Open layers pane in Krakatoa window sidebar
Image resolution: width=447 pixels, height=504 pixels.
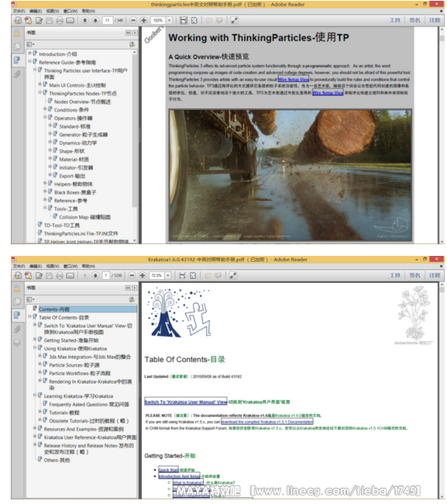pyautogui.click(x=17, y=343)
